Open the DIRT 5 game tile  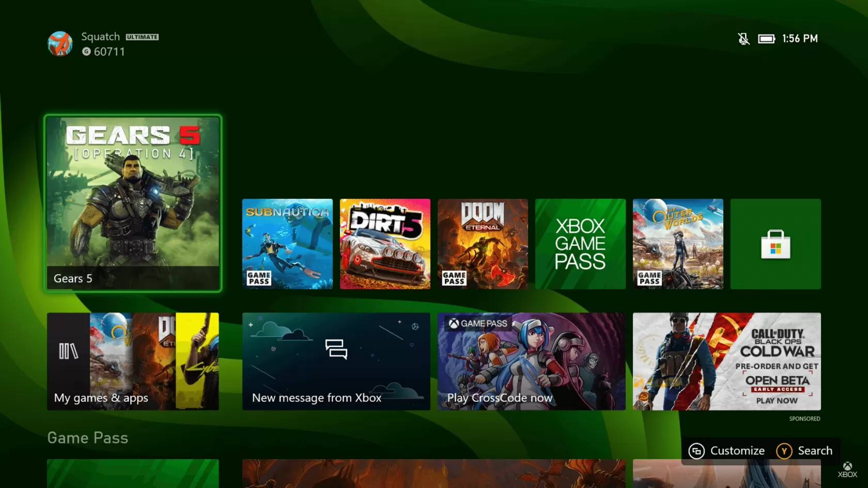coord(385,244)
